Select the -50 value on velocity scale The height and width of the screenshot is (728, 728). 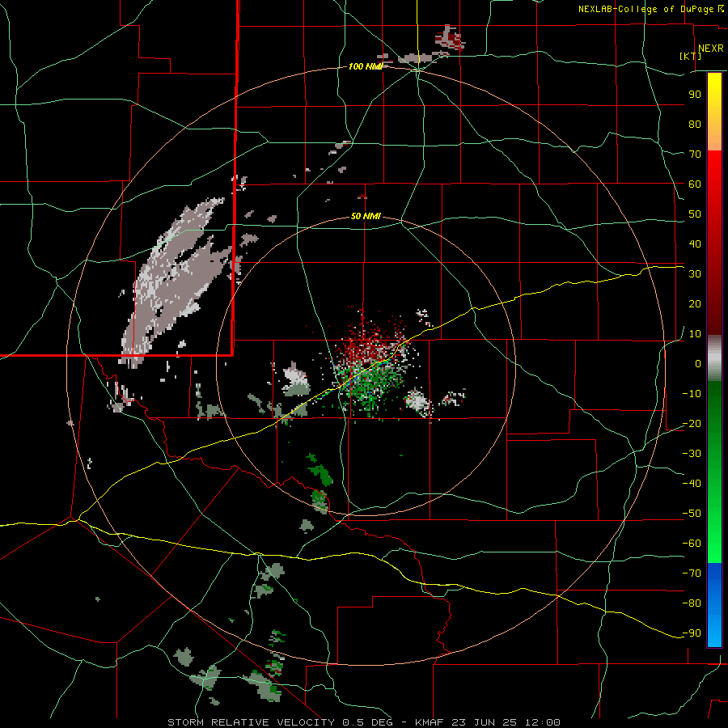[692, 513]
